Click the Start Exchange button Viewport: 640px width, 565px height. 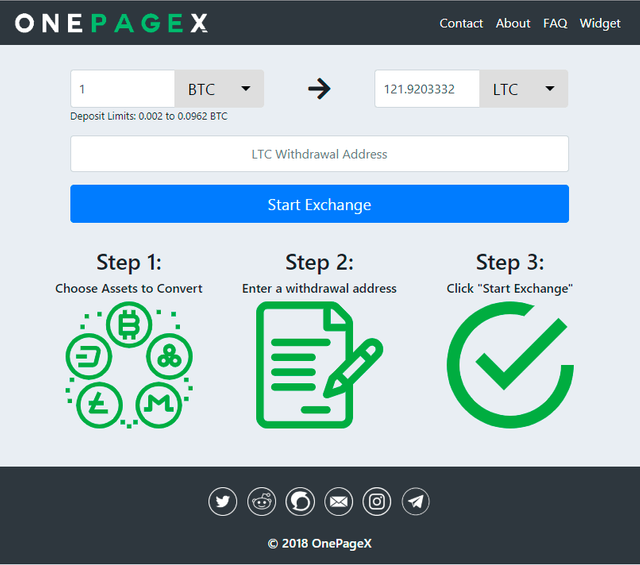coord(320,204)
